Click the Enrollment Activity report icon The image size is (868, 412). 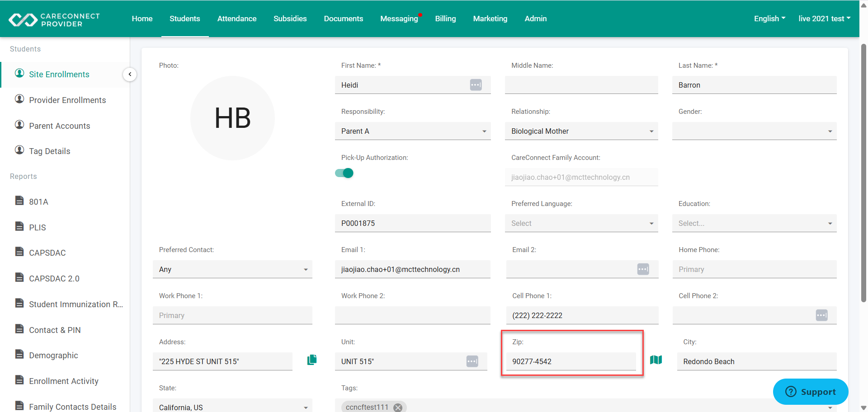click(19, 380)
